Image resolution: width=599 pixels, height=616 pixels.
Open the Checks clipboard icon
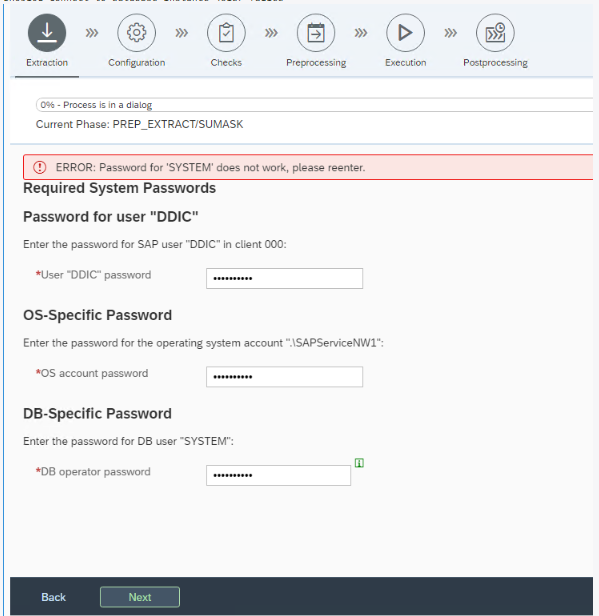click(x=226, y=33)
